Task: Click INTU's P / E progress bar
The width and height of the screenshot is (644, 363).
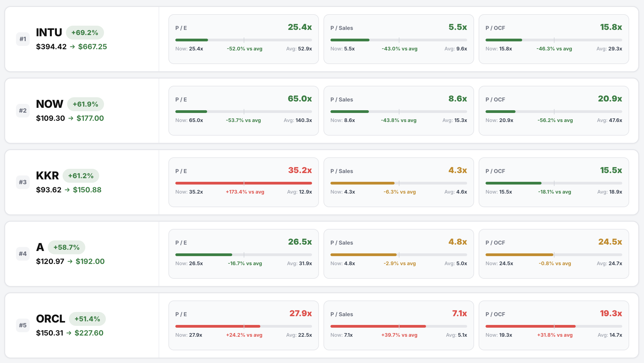Action: click(x=243, y=40)
